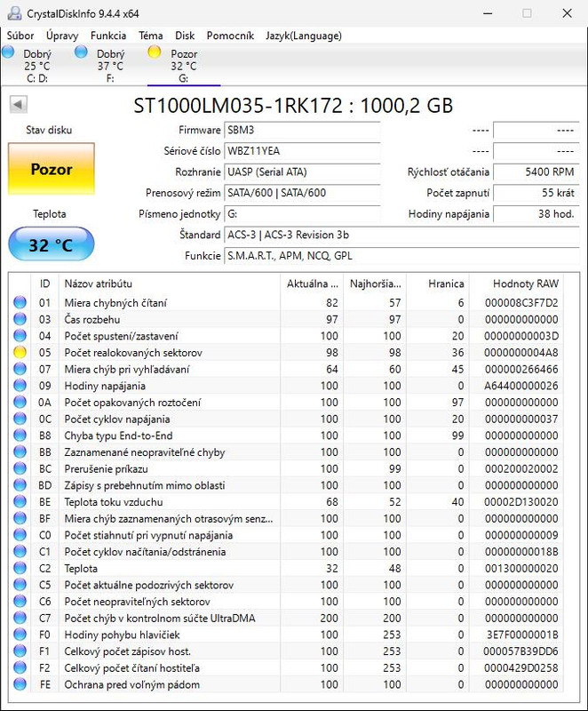
Task: Click the serial number field WBZ11YEA
Action: click(302, 151)
